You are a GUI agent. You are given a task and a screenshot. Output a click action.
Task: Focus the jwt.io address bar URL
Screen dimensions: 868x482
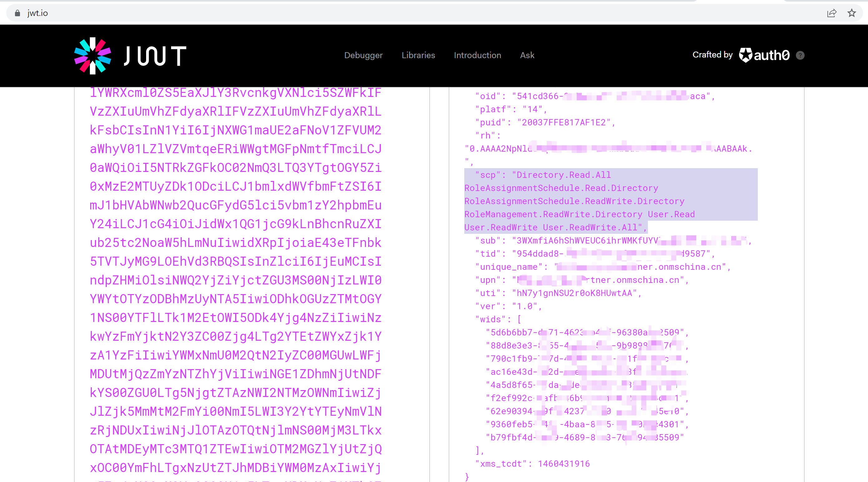[x=37, y=13]
